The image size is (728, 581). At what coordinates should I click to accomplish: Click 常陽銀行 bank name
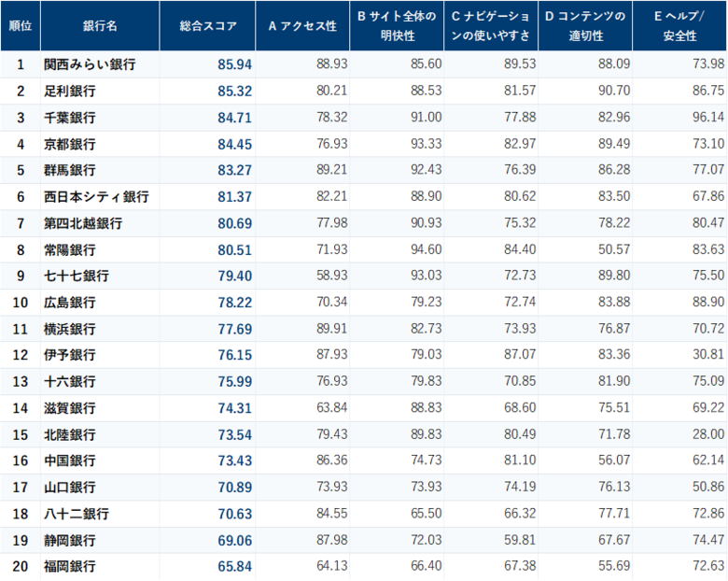coord(70,250)
